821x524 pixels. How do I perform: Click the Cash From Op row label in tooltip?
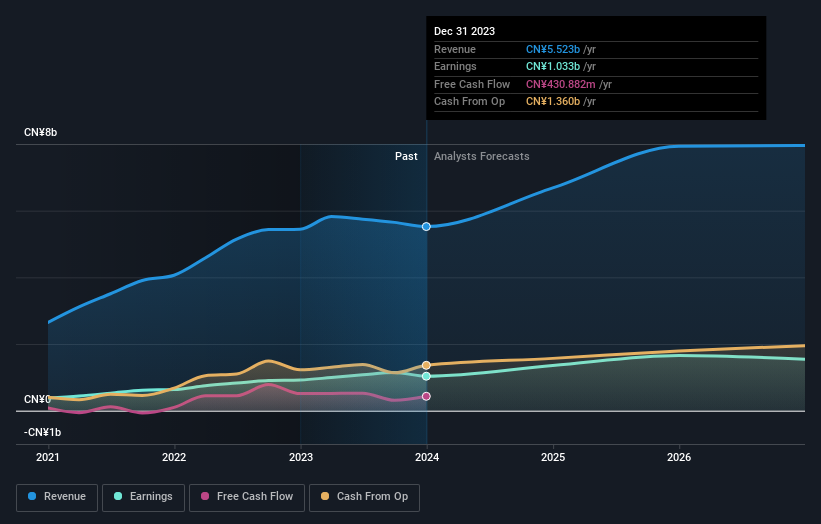(469, 102)
